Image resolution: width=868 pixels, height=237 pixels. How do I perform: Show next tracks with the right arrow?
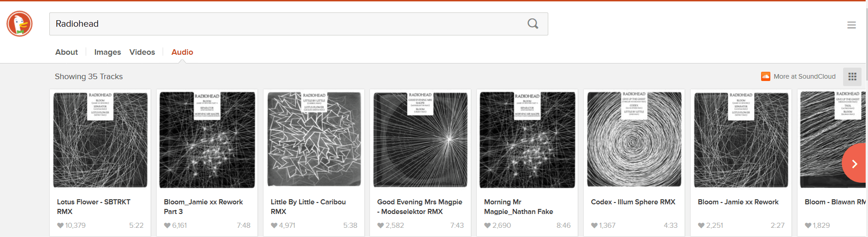coord(855,164)
